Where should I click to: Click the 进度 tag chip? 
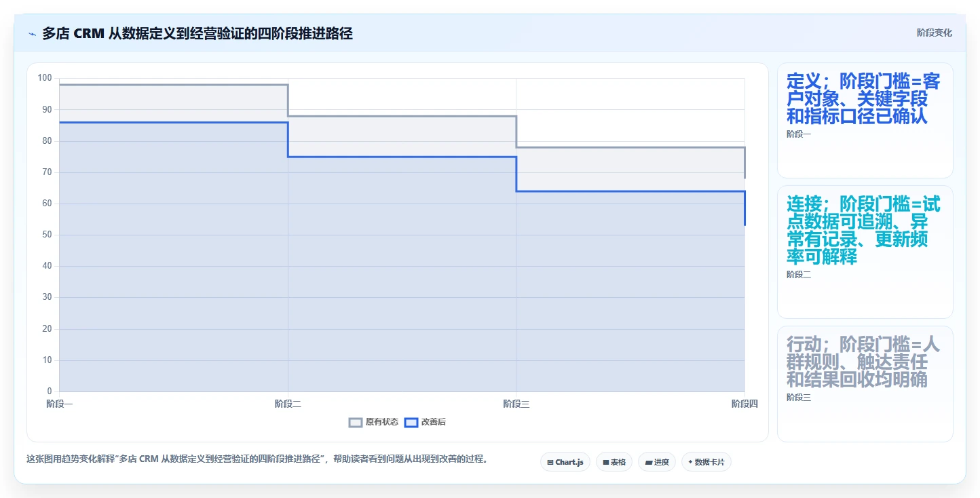[x=657, y=462]
